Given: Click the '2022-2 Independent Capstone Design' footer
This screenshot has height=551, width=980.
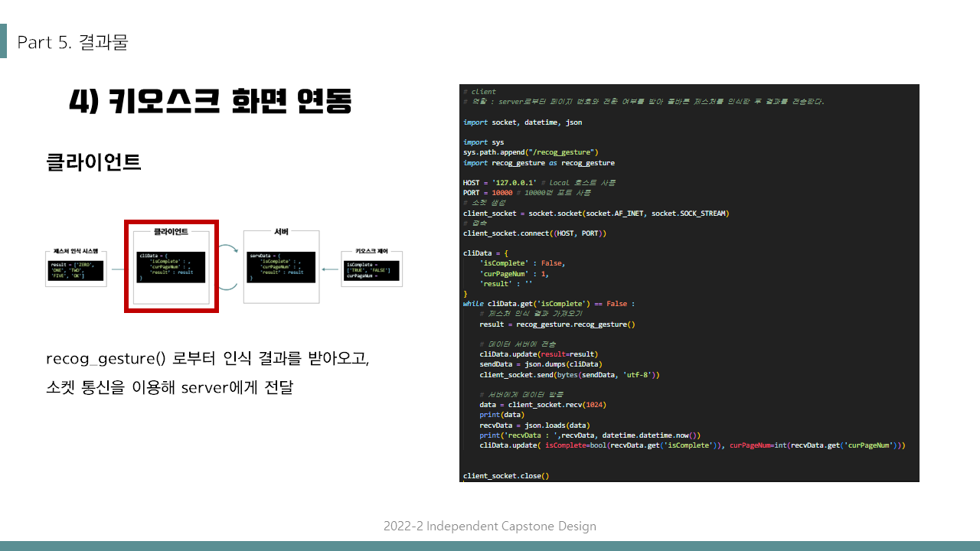Looking at the screenshot, I should pyautogui.click(x=489, y=526).
